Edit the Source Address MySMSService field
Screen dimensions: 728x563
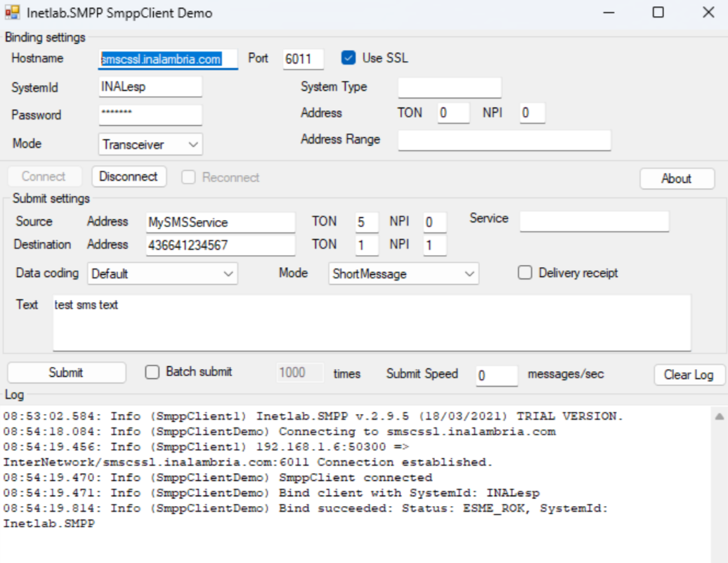[221, 222]
